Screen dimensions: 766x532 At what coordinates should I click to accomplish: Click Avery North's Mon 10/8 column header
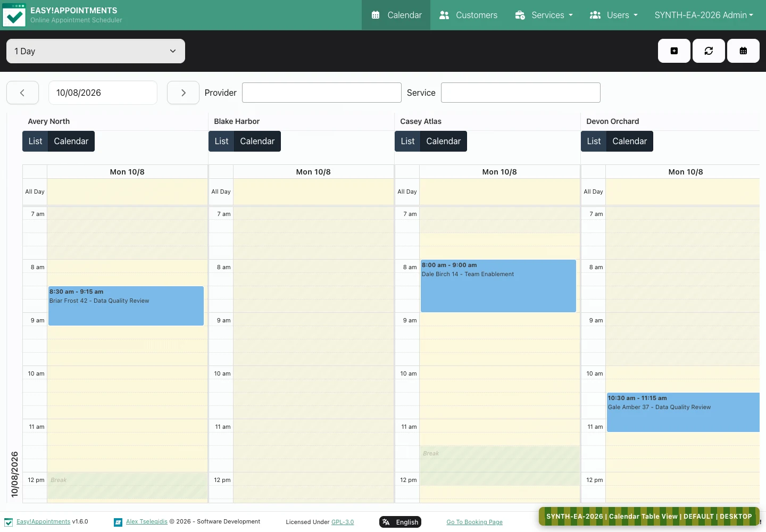127,172
